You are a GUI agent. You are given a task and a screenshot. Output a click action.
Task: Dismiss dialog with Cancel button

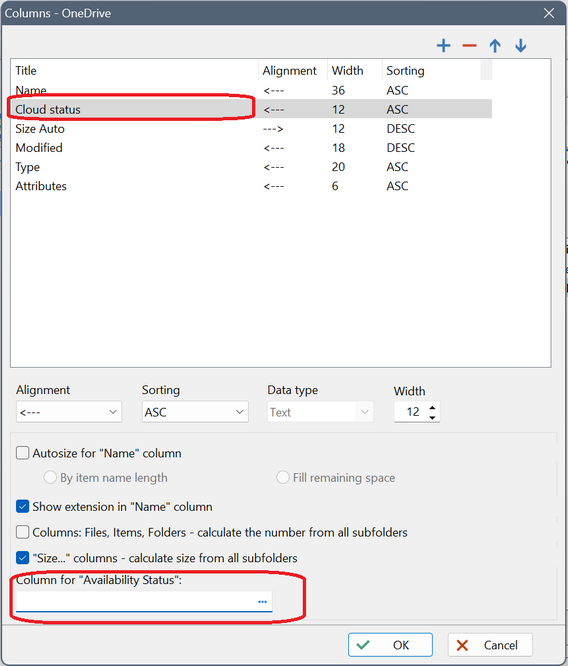(490, 645)
